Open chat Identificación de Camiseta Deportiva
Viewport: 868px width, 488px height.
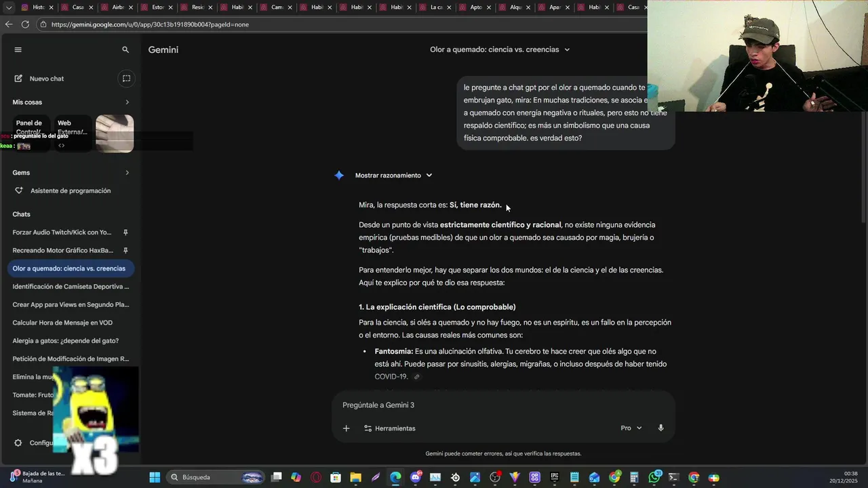click(x=71, y=287)
